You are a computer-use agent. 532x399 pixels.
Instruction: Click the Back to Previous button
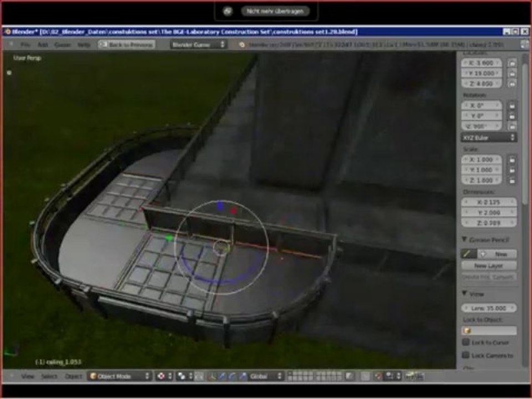tap(126, 45)
